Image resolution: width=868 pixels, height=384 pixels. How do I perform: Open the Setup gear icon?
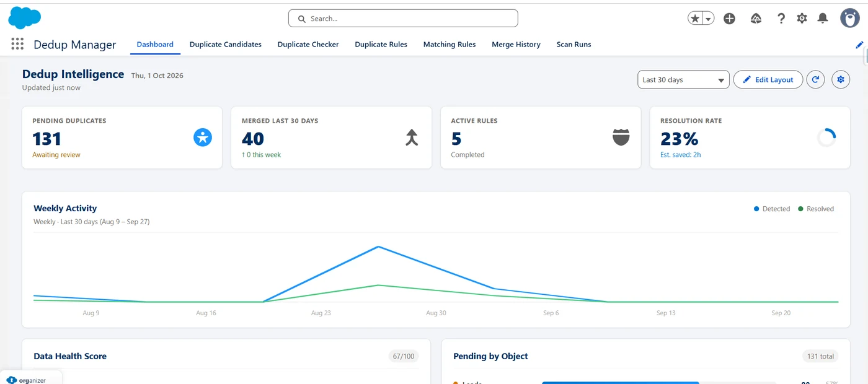coord(802,19)
